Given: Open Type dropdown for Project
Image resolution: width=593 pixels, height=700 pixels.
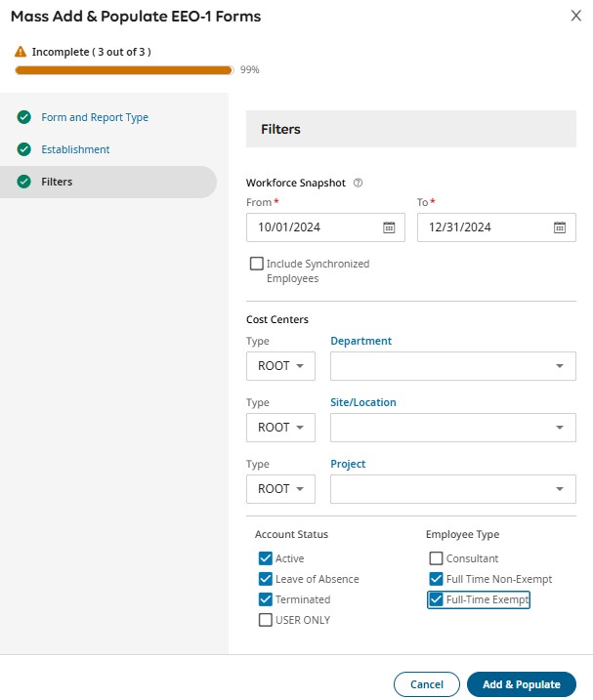Looking at the screenshot, I should point(280,489).
